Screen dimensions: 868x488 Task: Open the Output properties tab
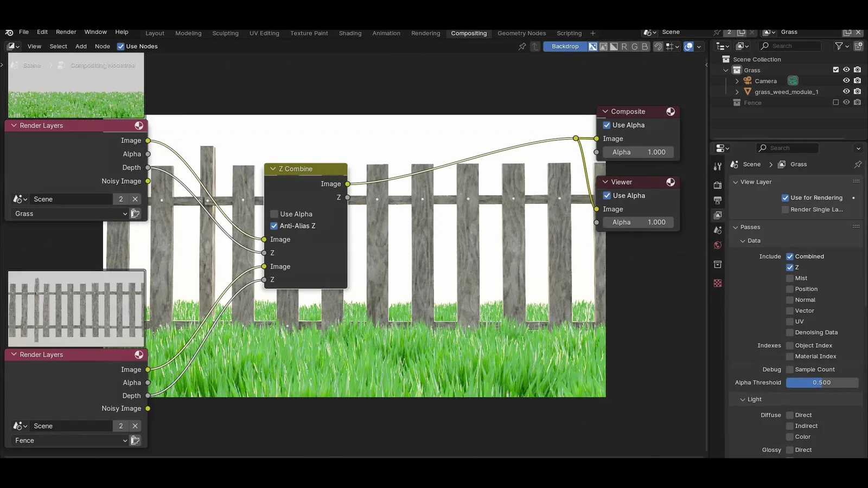click(718, 200)
